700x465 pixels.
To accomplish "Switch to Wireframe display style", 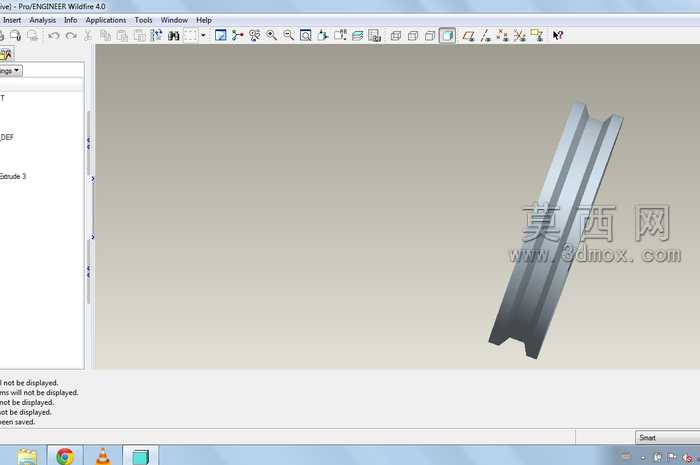I will pyautogui.click(x=396, y=36).
